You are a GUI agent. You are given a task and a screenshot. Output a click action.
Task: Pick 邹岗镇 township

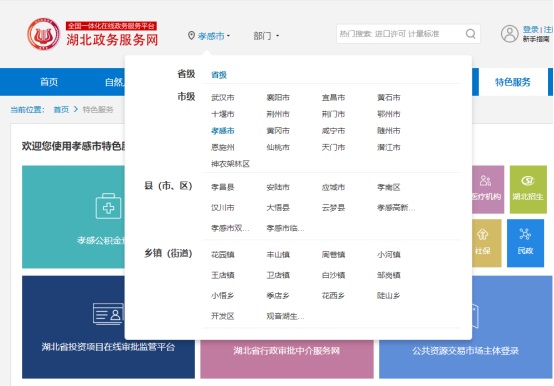tap(389, 275)
